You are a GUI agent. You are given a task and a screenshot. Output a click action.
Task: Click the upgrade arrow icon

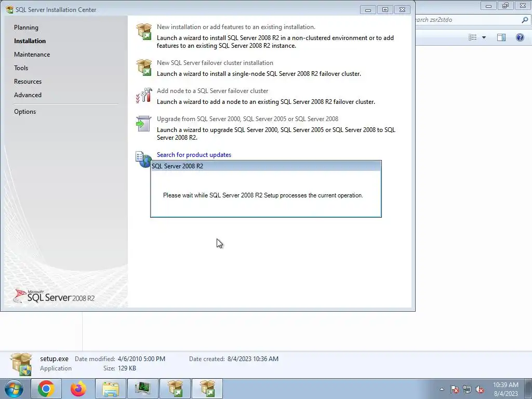(x=143, y=124)
